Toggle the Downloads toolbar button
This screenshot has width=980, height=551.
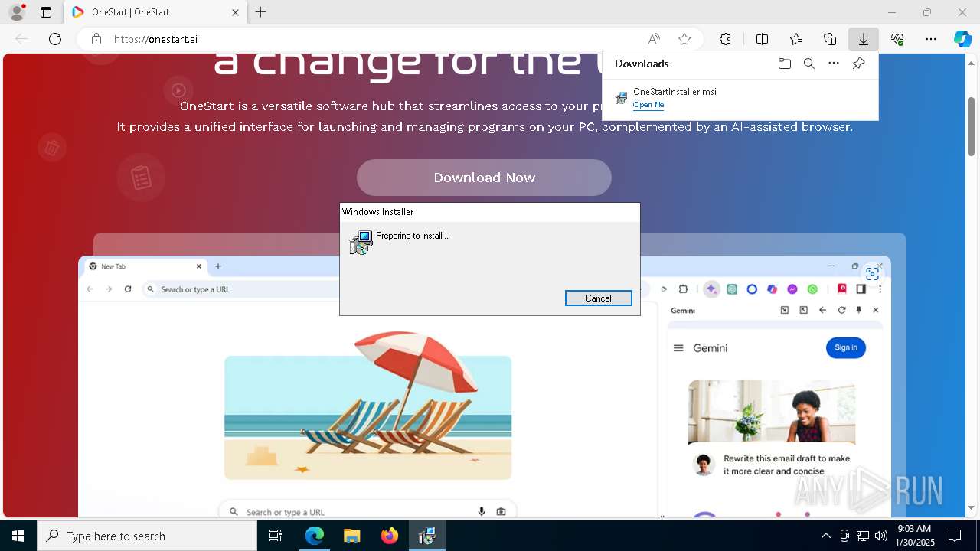864,39
